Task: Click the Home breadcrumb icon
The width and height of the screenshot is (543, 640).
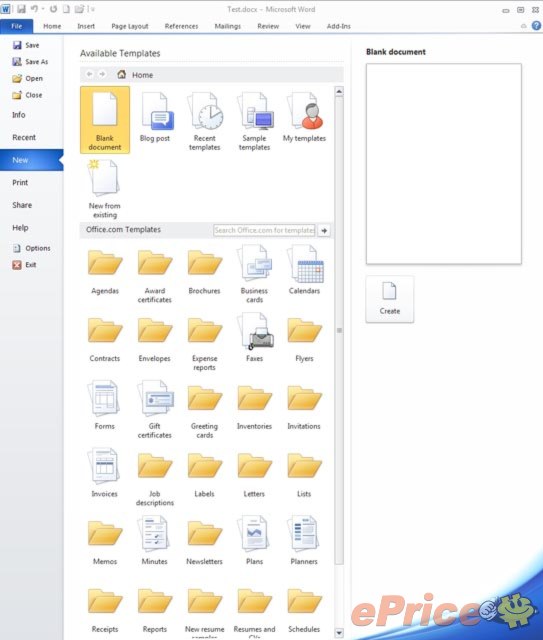Action: tap(122, 74)
